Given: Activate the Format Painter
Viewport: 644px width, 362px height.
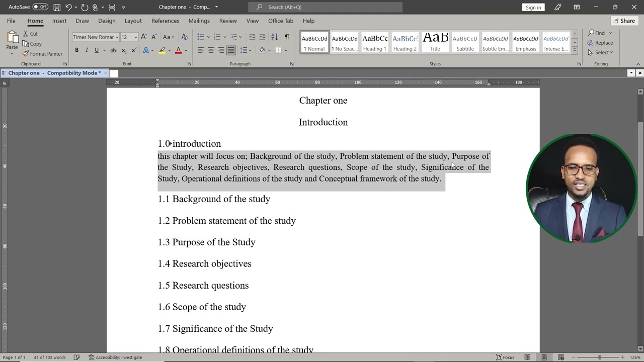Looking at the screenshot, I should pos(42,54).
